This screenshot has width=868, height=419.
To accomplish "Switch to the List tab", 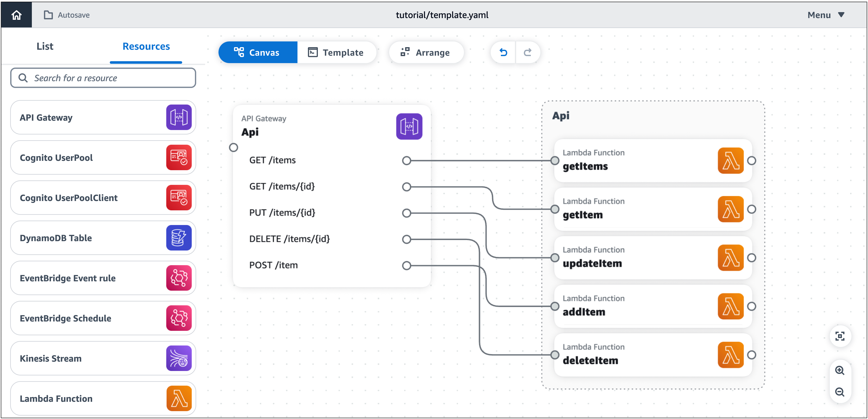I will tap(44, 46).
